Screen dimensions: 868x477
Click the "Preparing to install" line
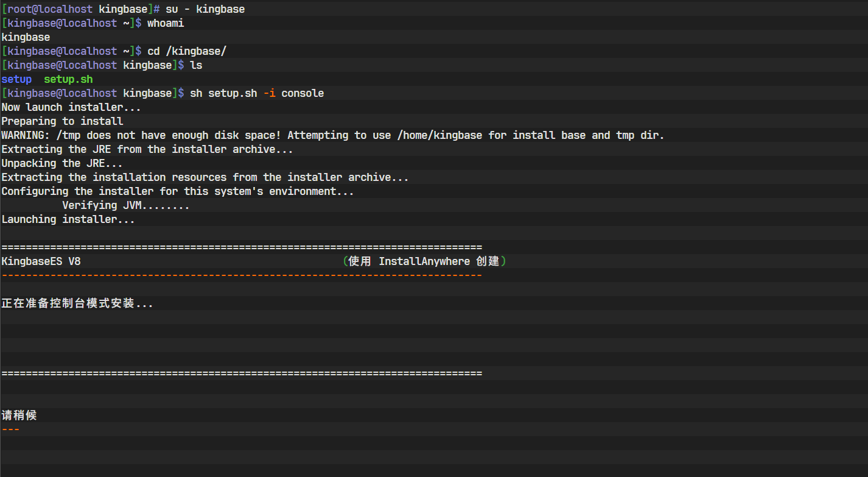click(x=62, y=121)
